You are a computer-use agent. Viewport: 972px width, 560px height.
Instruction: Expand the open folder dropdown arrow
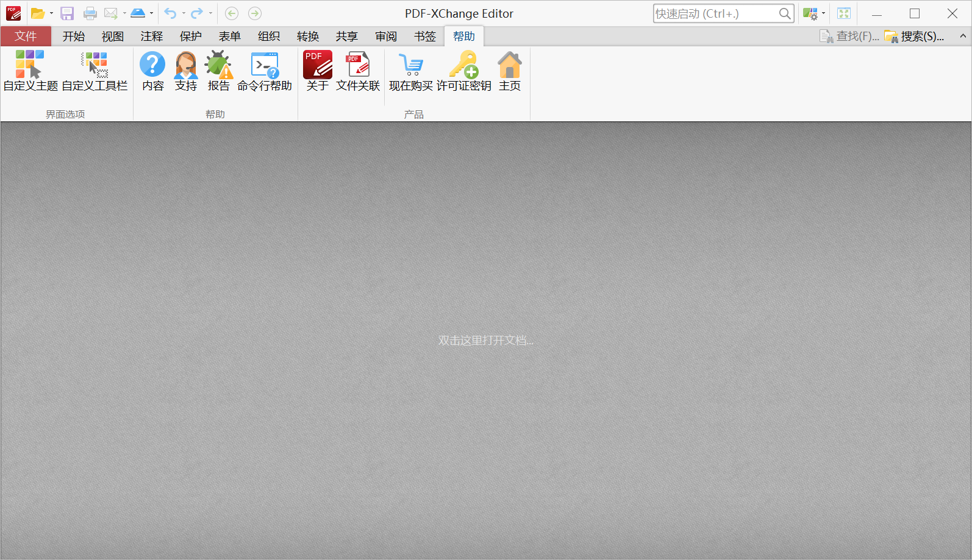tap(51, 13)
